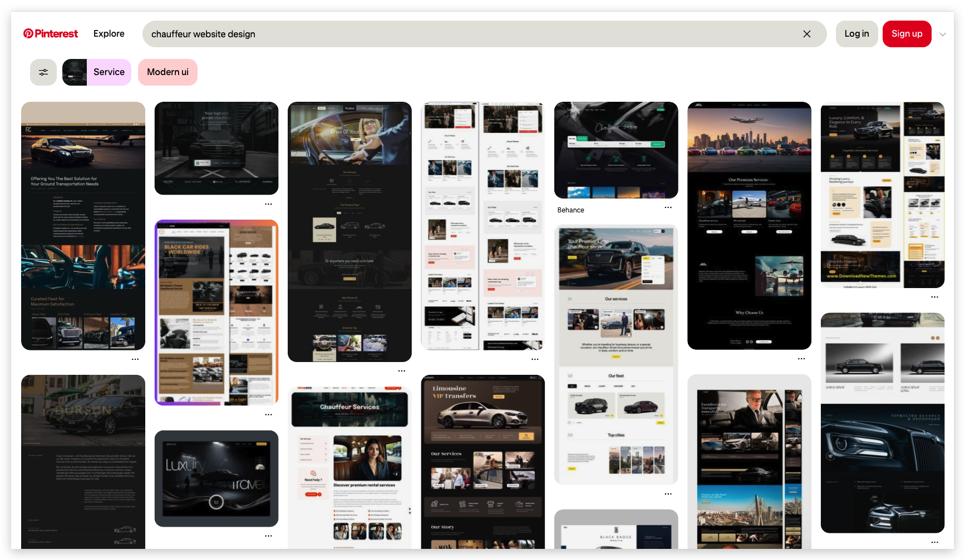This screenshot has width=965, height=560.
Task: Open more options under the Luxury Travel pin
Action: pos(269,536)
